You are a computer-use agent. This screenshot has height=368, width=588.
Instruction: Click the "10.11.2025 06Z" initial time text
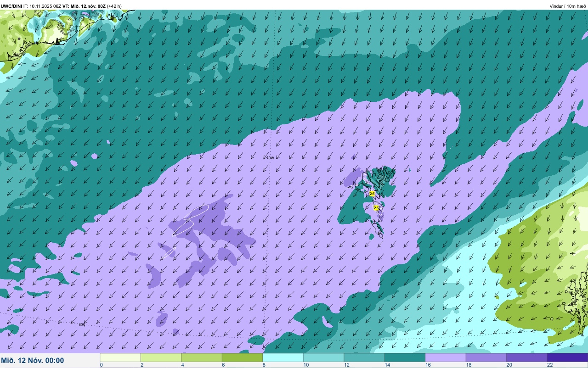[45, 6]
